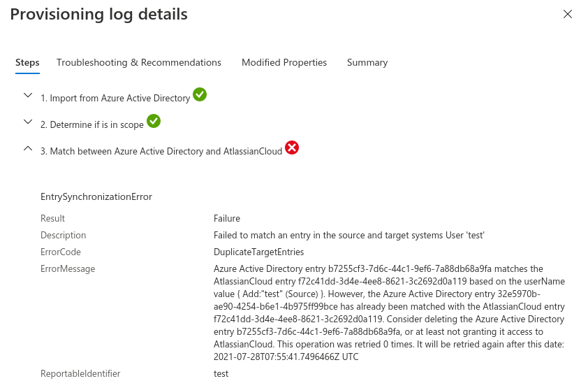
Task: Open the Modified Properties tab
Action: click(x=284, y=62)
